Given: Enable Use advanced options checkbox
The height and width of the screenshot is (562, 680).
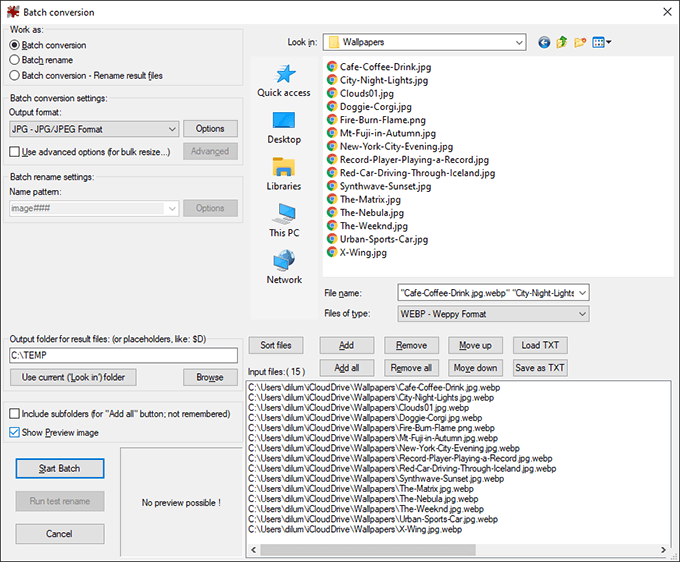Looking at the screenshot, I should tap(14, 152).
